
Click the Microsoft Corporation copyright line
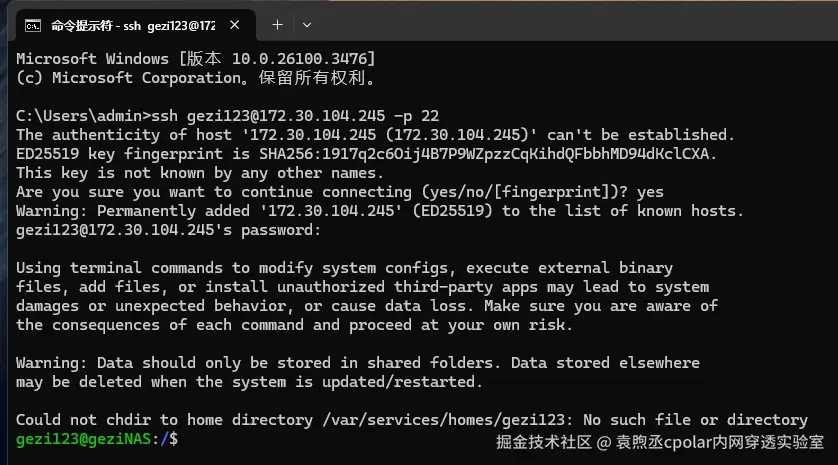(x=196, y=76)
